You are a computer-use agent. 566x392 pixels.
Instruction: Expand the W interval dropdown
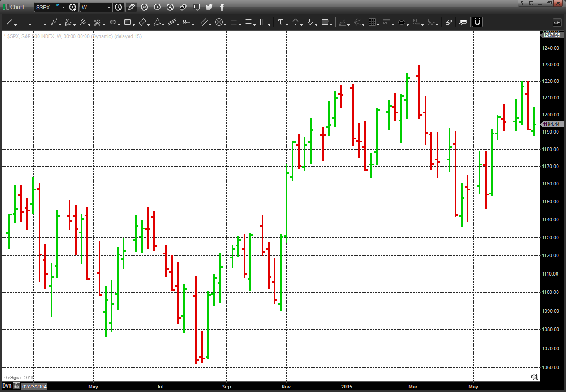point(96,7)
